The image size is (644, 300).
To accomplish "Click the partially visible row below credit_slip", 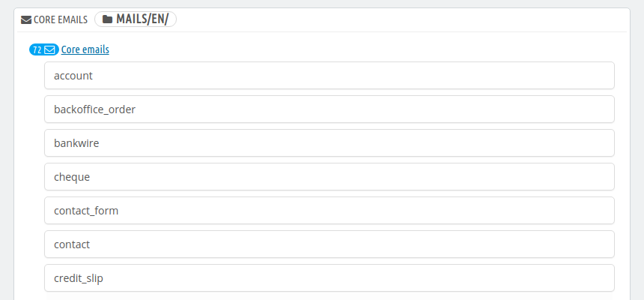I will 329,297.
